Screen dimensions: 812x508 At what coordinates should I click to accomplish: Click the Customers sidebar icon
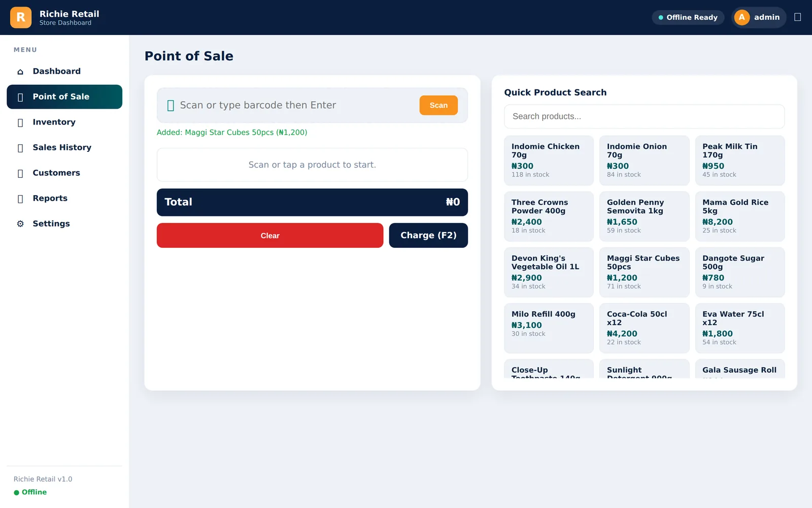point(20,173)
